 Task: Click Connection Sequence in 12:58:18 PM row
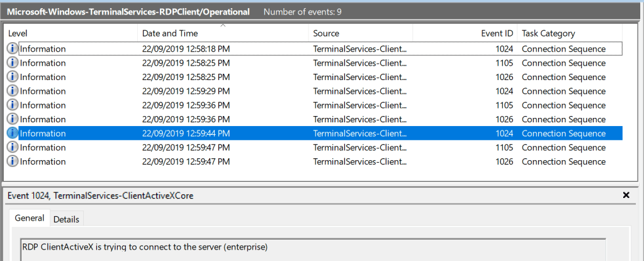563,49
